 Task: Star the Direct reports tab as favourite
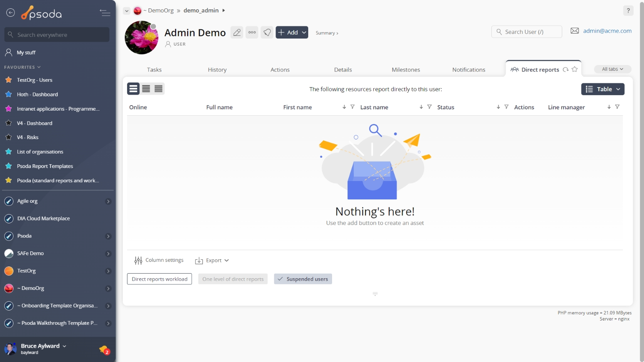pyautogui.click(x=575, y=70)
